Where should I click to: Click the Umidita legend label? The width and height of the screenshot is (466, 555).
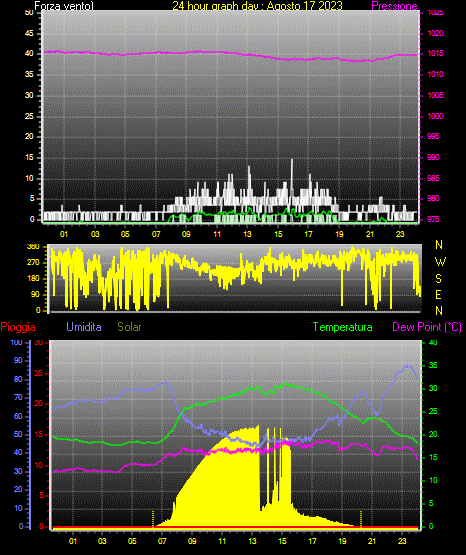click(84, 327)
